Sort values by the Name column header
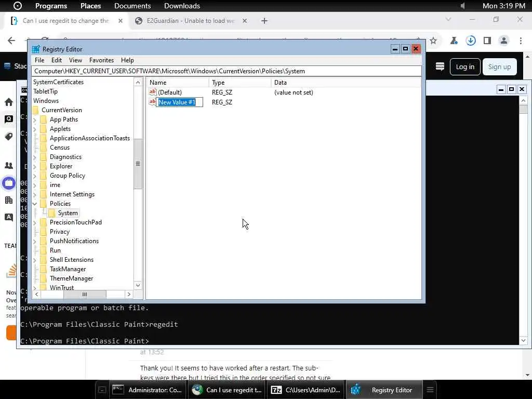Viewport: 532px width, 399px height. (178, 83)
